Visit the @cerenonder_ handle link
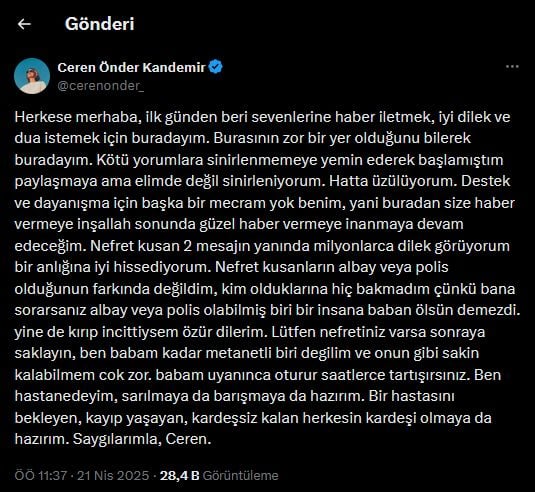The height and width of the screenshot is (492, 535). pyautogui.click(x=101, y=86)
